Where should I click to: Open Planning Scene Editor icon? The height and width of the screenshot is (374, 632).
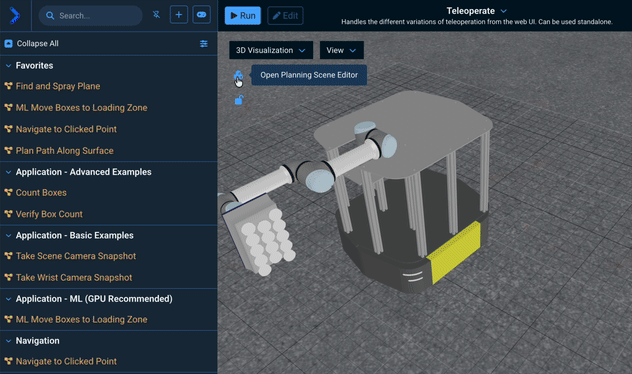pos(238,75)
